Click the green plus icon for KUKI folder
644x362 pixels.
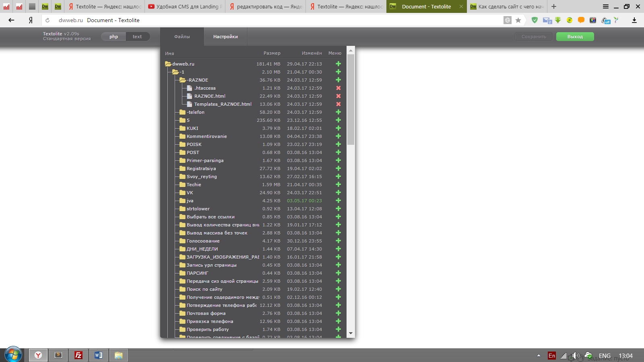(339, 128)
